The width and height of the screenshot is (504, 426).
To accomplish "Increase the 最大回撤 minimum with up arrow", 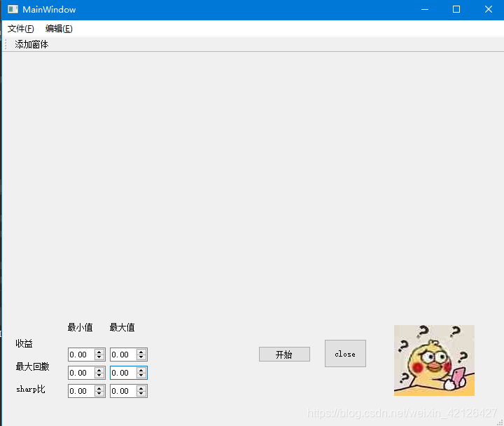I will pyautogui.click(x=99, y=370).
